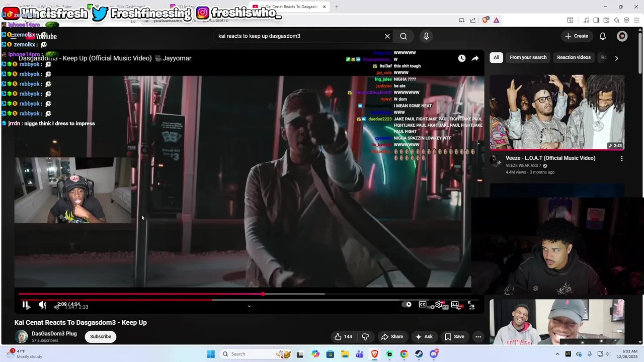Open File Explorer from taskbar
The width and height of the screenshot is (644, 362).
tap(345, 354)
